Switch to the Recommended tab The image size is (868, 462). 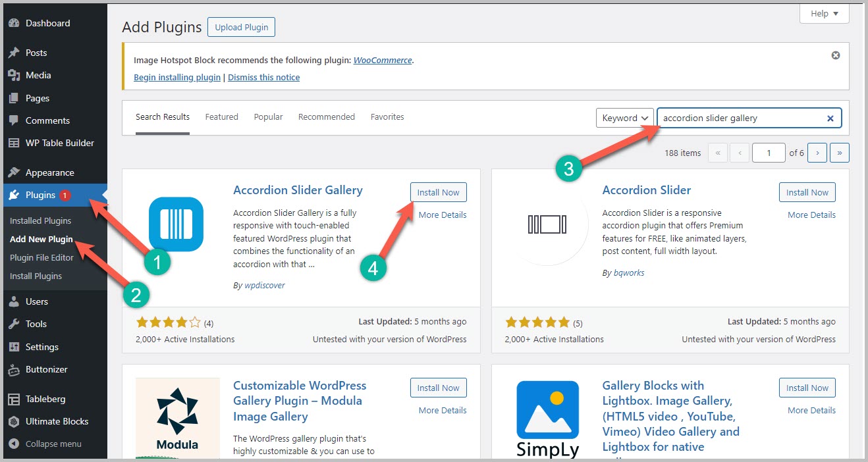[x=327, y=117]
